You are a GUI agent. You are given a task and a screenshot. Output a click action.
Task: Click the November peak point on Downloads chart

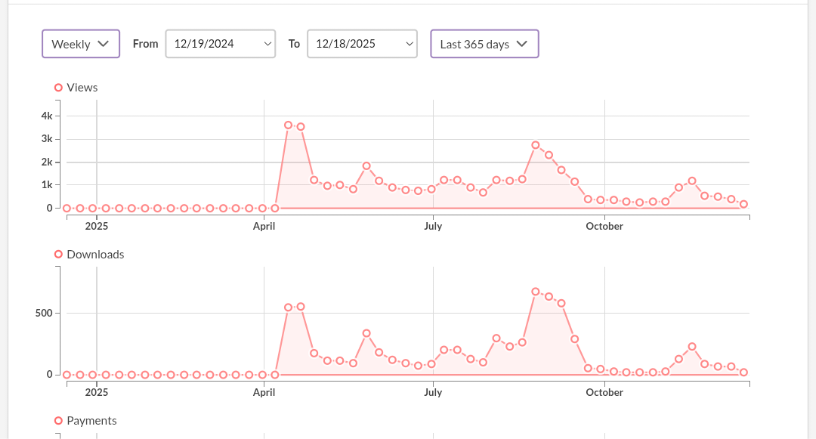[x=692, y=346]
